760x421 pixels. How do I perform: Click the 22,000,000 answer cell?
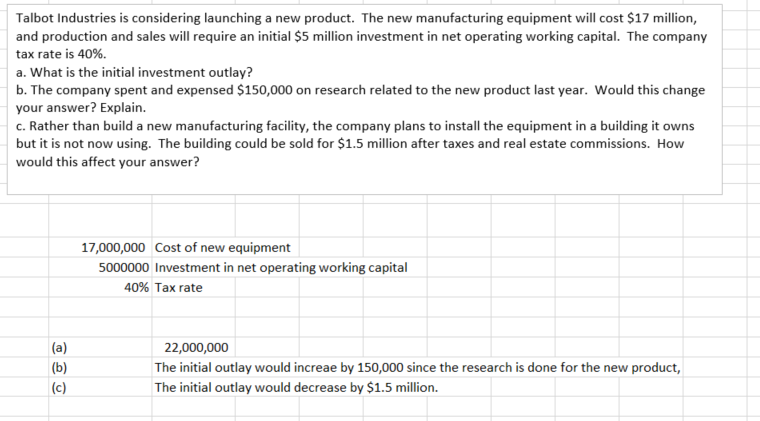tap(196, 348)
